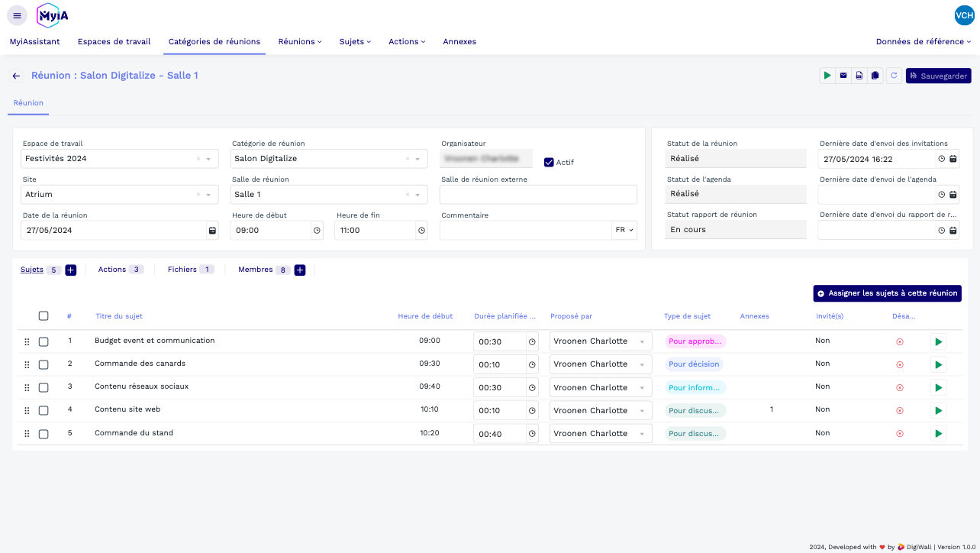Uncheck the Actif checkbox
Image resolution: width=980 pixels, height=553 pixels.
pos(549,162)
